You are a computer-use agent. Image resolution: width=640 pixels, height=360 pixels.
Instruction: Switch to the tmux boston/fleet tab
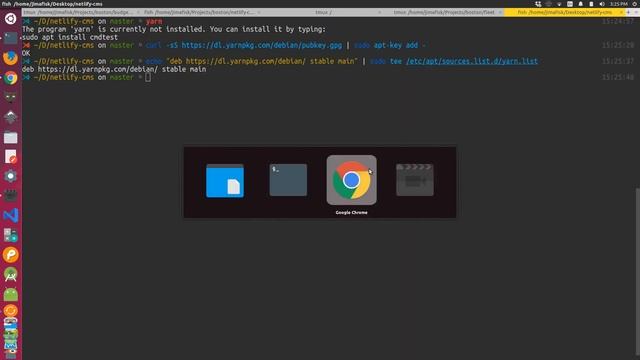(x=444, y=12)
